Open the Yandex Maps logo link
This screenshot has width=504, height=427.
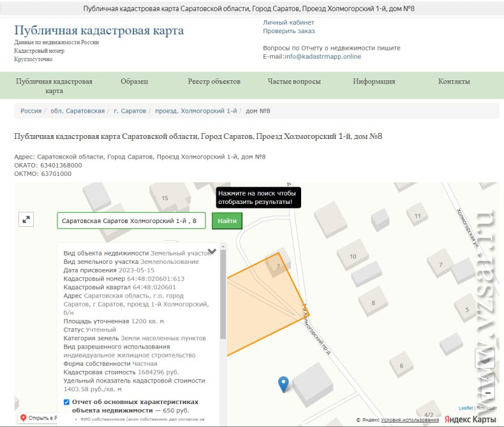click(471, 419)
